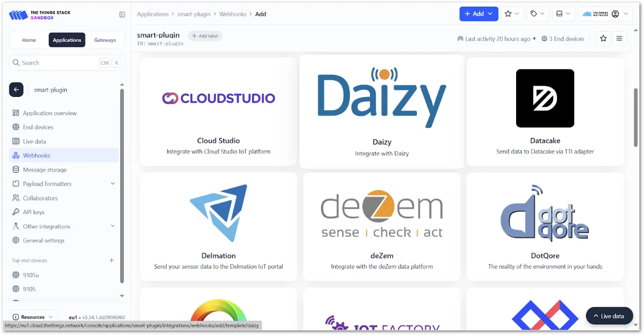
Task: Go back using the arrow beside smart-plugin
Action: [x=16, y=89]
